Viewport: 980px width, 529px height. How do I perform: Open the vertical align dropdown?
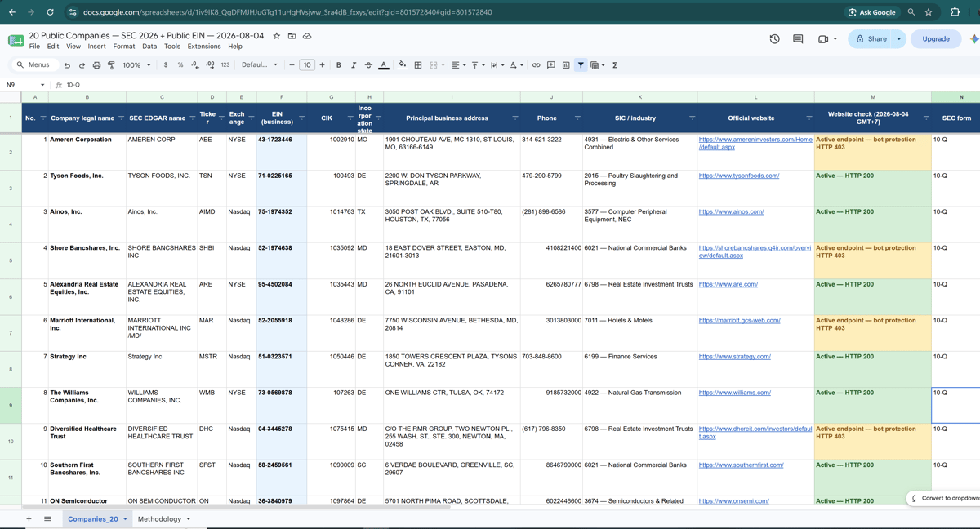(477, 65)
